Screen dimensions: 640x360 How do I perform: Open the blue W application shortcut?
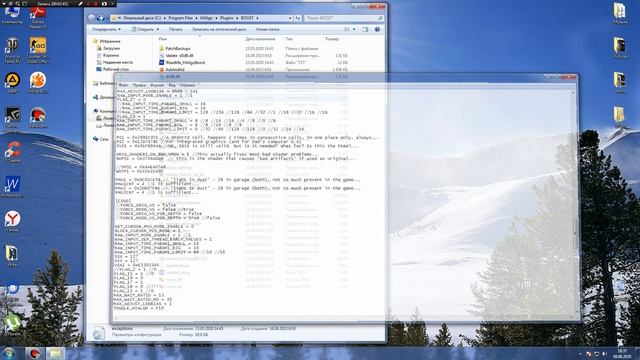[x=12, y=187]
